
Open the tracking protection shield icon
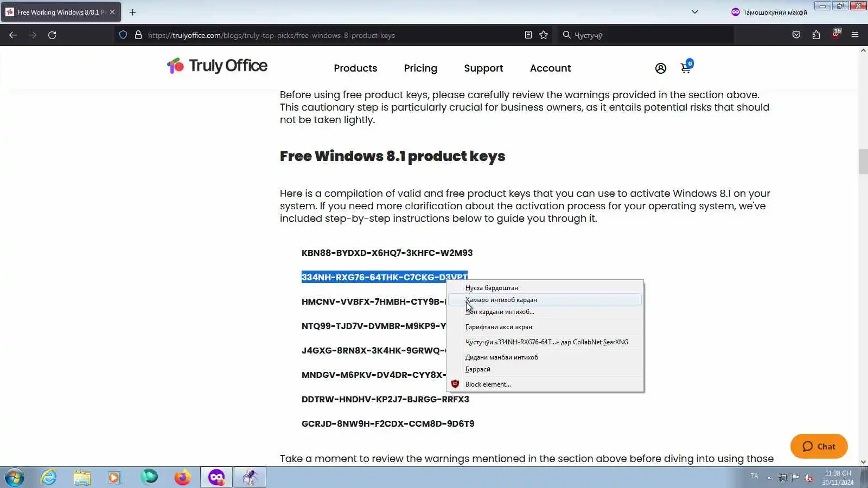[123, 35]
